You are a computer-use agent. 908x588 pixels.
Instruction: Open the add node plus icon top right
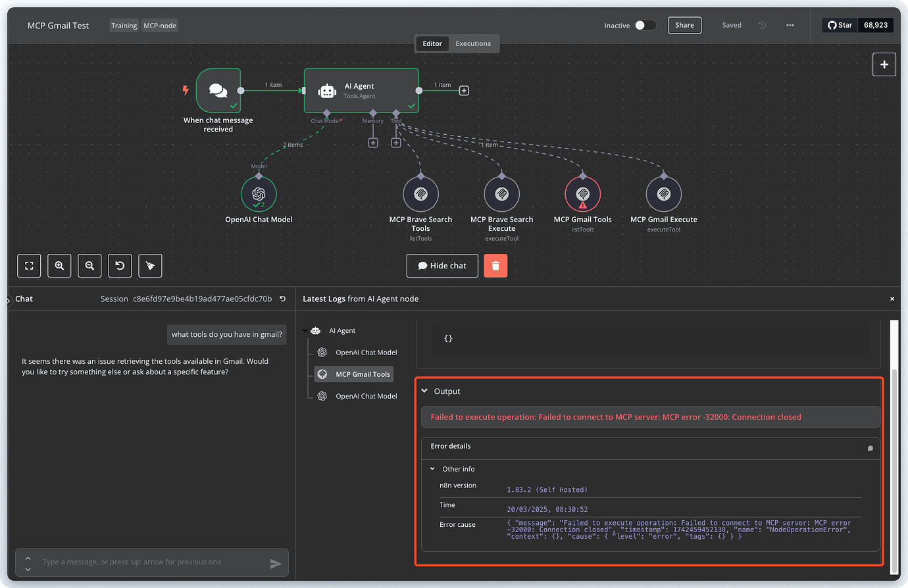coord(884,64)
